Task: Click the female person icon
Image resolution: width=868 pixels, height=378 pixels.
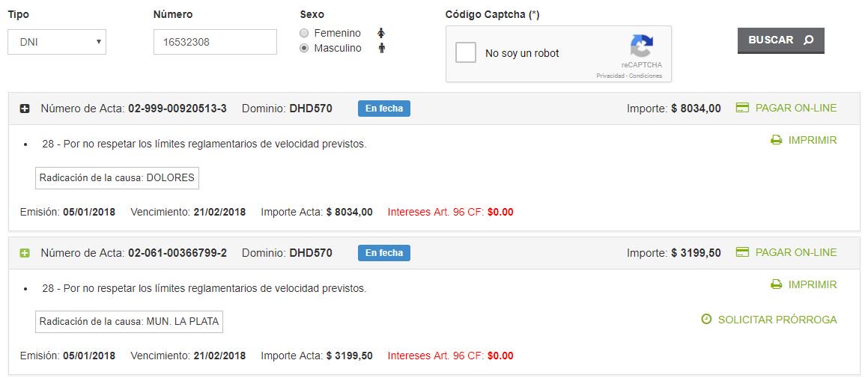Action: coord(381,33)
